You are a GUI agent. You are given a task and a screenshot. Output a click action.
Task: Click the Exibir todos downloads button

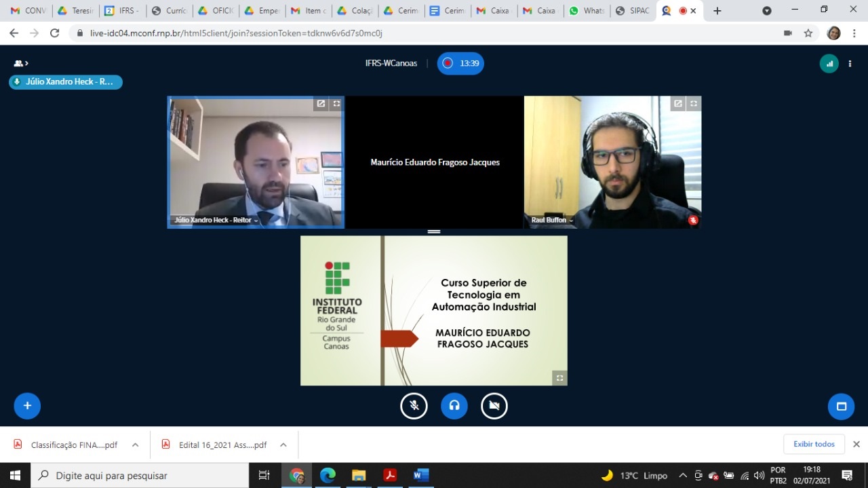click(814, 444)
